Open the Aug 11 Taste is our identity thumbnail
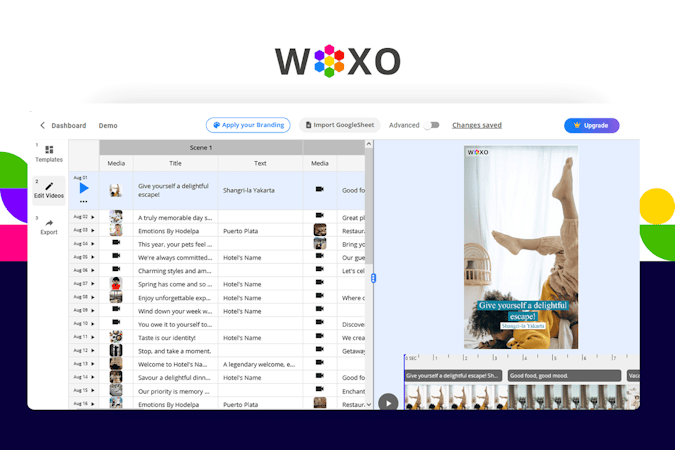The image size is (675, 450). 116,337
